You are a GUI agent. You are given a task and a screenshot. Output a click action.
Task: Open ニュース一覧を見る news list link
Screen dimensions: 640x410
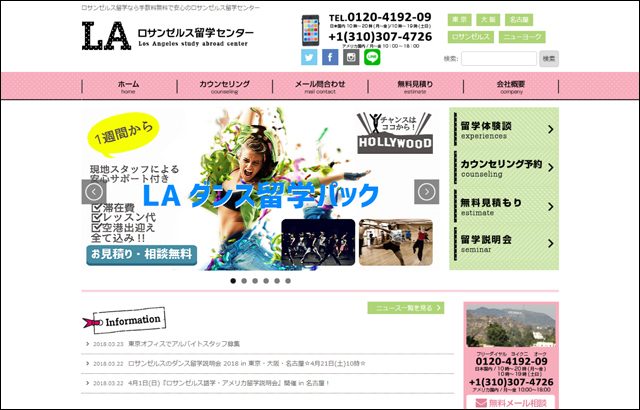pos(405,308)
